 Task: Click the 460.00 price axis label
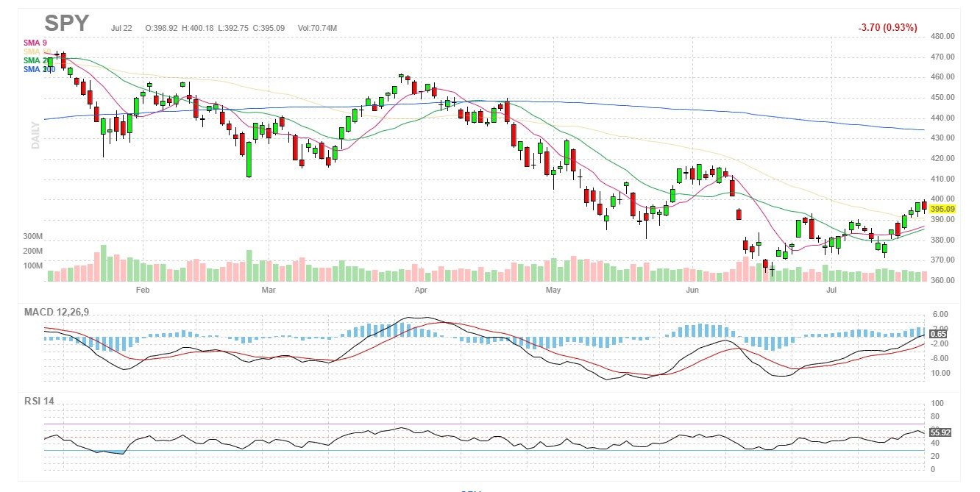tap(942, 76)
